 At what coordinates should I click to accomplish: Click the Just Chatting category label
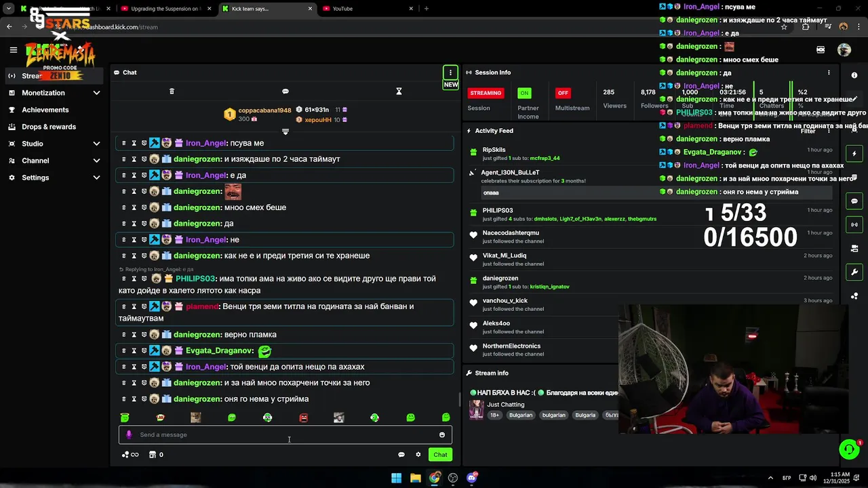[x=505, y=405]
